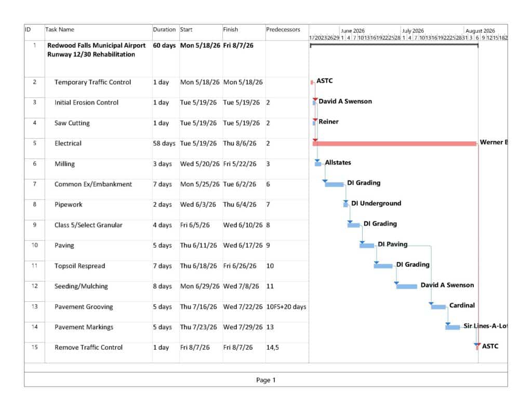Click the Wed 6/17/26 finish date
Viewport: 532px width, 411px height.
point(243,245)
